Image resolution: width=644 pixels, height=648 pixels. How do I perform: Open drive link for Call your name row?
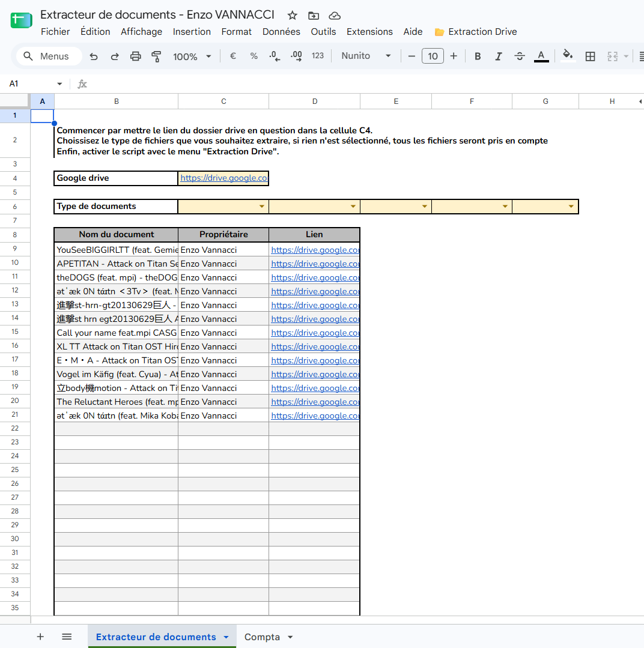point(315,333)
